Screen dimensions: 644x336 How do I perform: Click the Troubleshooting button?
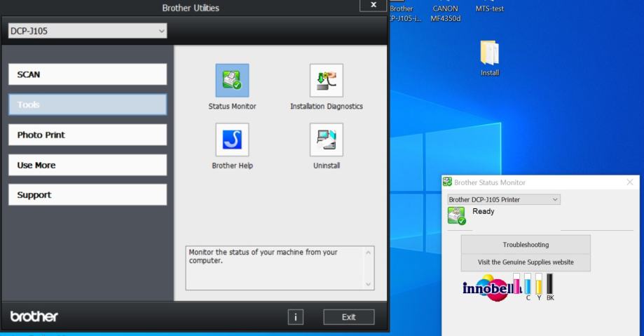526,245
